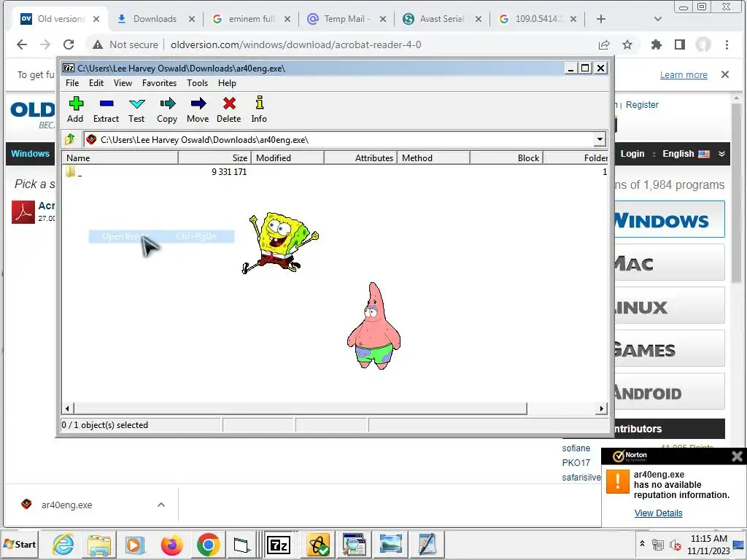Click the right scroll arrow in 7-Zip
The image size is (747, 560).
(602, 408)
